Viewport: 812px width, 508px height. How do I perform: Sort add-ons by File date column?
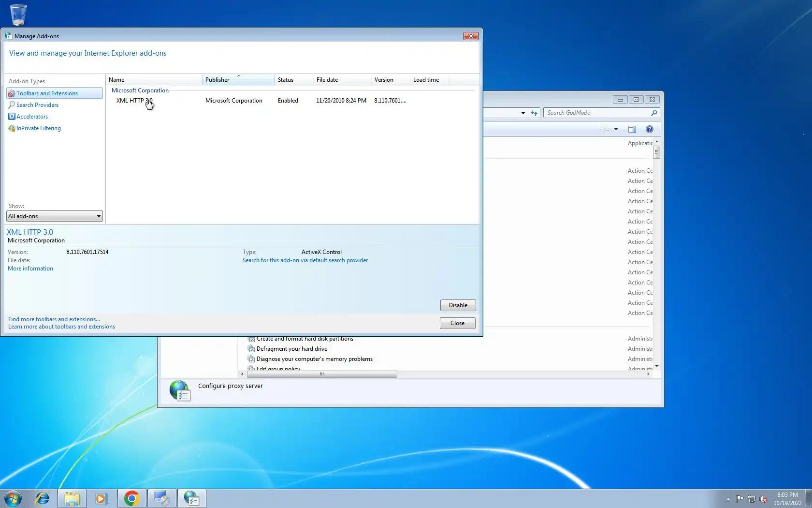pos(343,80)
